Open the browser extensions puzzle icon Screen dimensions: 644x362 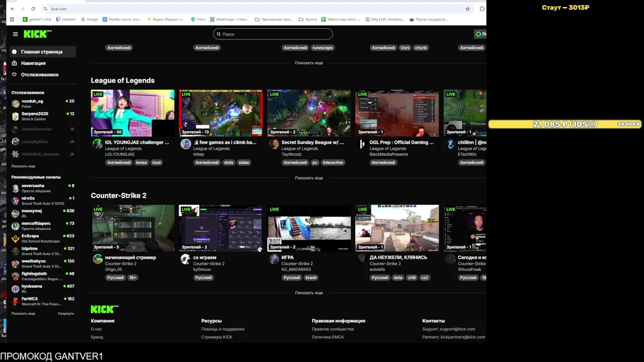pos(482,9)
